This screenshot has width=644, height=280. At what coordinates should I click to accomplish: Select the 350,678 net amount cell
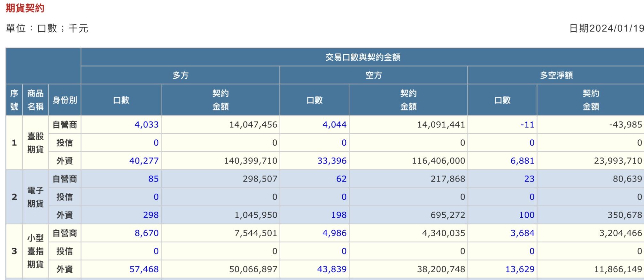click(591, 215)
